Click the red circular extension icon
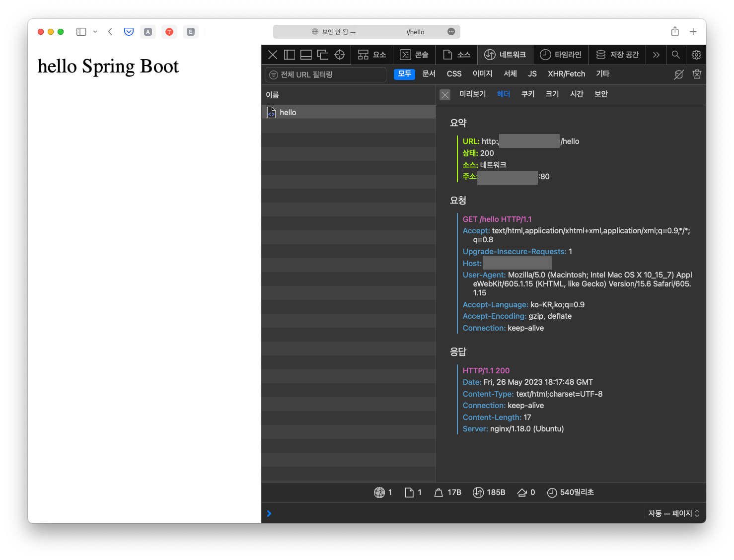Viewport: 734px width, 560px height. click(169, 32)
